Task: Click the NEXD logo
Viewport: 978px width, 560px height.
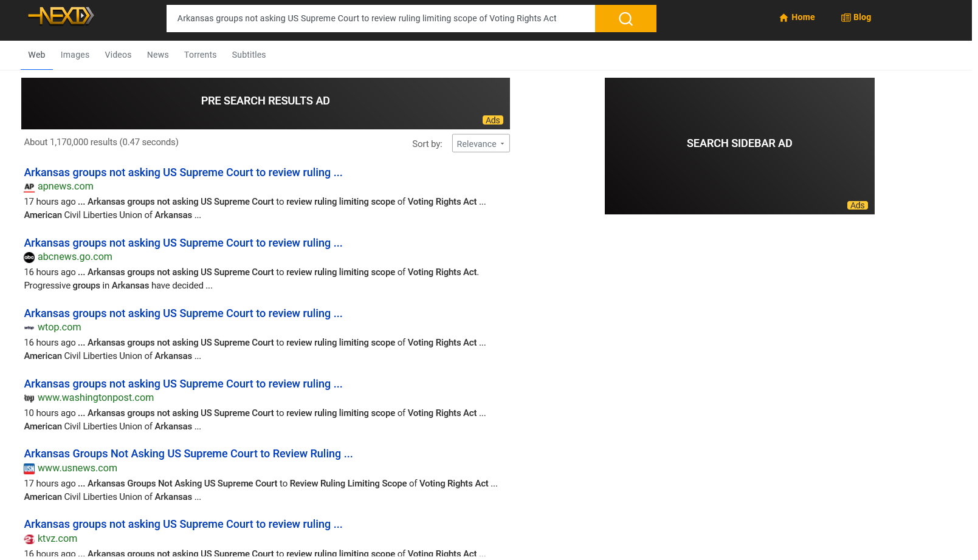Action: click(x=61, y=16)
